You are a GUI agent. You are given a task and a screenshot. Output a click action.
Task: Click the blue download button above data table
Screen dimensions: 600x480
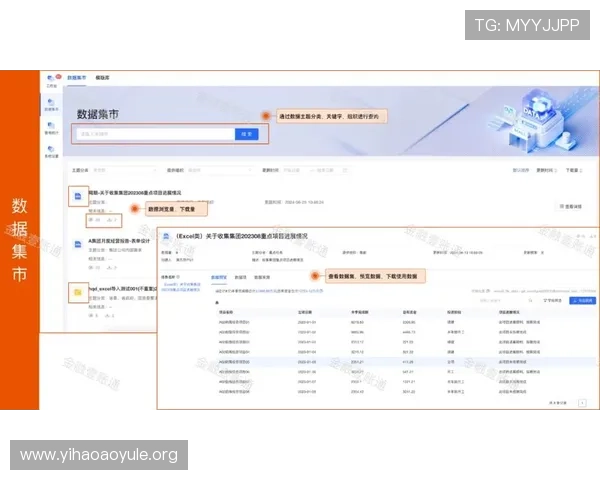pyautogui.click(x=581, y=299)
